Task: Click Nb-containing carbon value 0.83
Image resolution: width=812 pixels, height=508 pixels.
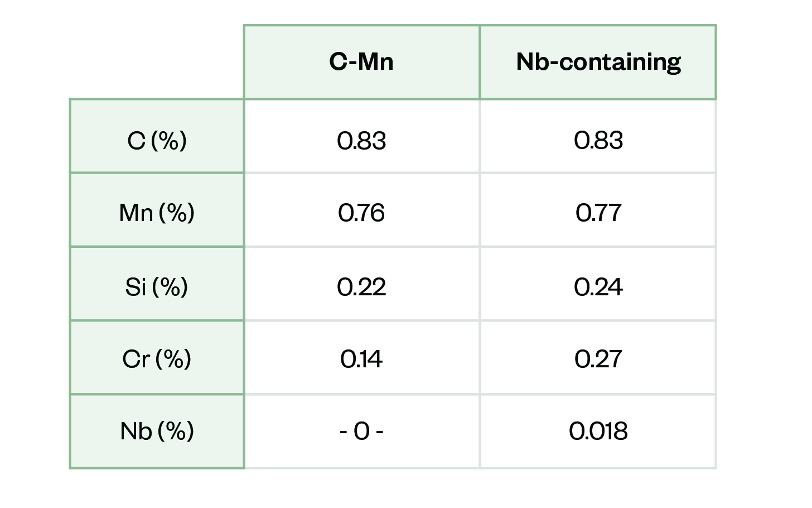Action: click(598, 140)
